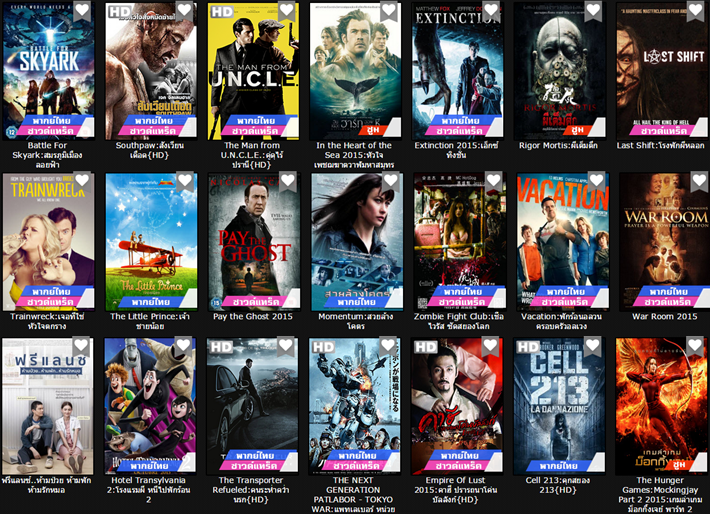710x514 pixels.
Task: Favorite Rigor Mortis using heart icon
Action: pyautogui.click(x=593, y=11)
